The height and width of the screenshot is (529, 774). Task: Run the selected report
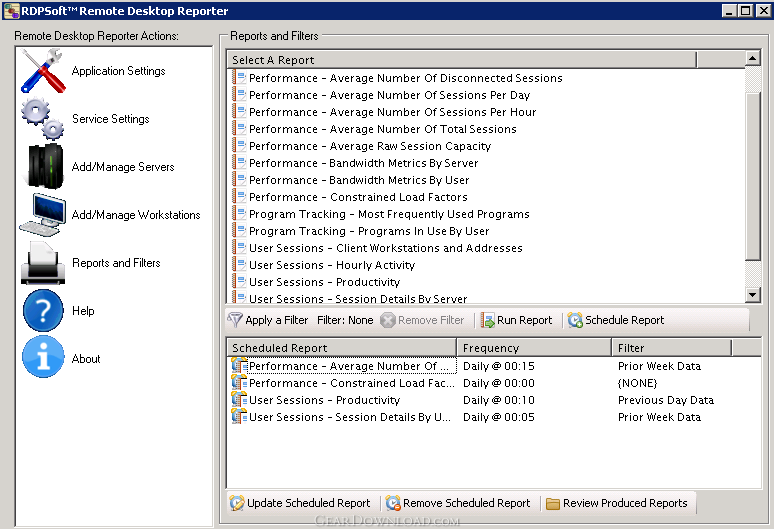coord(517,320)
